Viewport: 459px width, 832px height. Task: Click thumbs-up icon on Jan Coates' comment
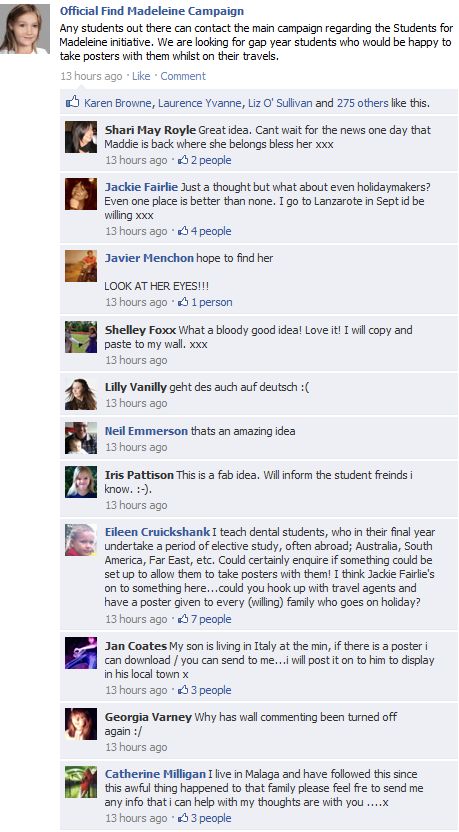click(183, 690)
